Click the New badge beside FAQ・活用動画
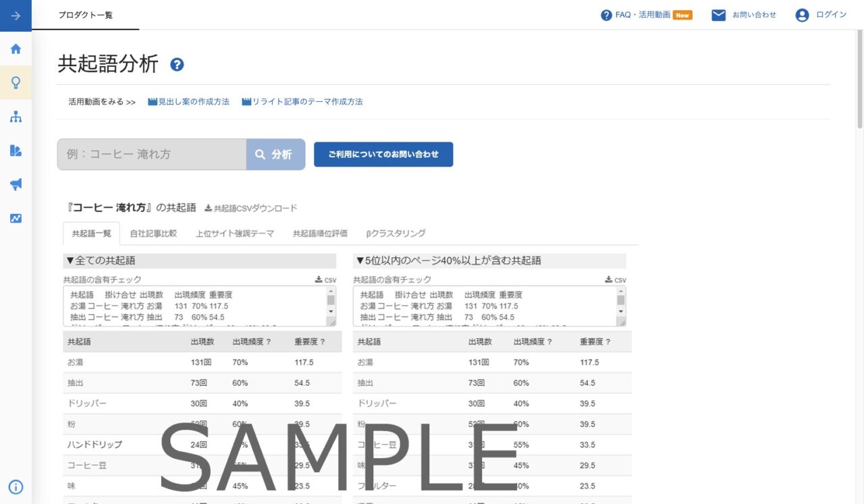864x504 pixels. pos(682,15)
